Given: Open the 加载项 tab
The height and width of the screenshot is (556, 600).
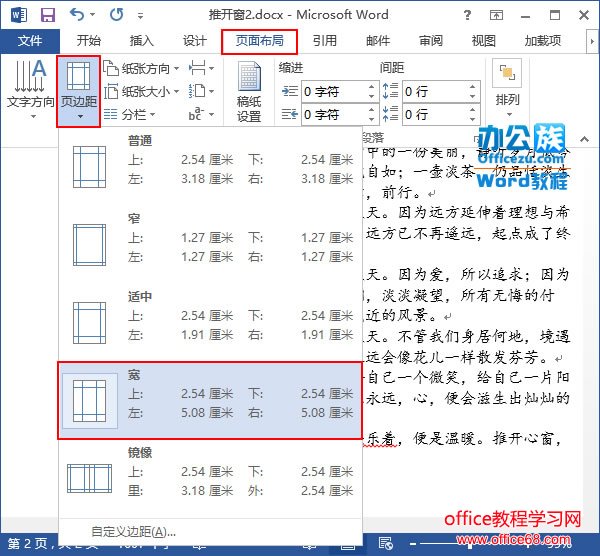Looking at the screenshot, I should click(x=543, y=41).
